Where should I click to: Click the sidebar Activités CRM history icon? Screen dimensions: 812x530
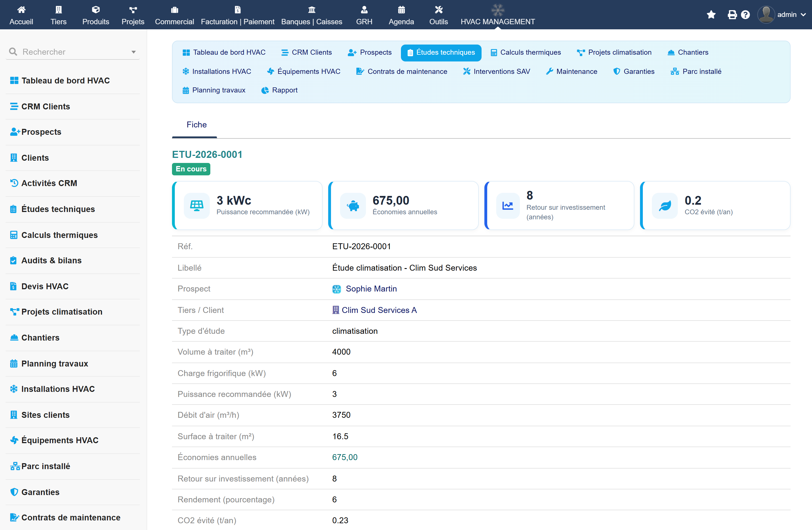(14, 183)
